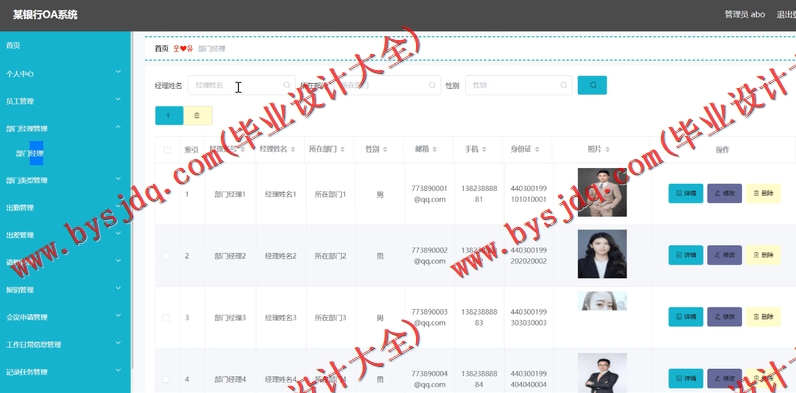Click the yellow trash batch-delete button

point(197,115)
